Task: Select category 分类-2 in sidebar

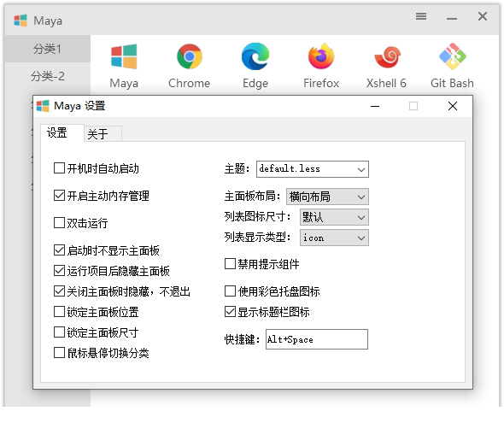Action: click(47, 76)
